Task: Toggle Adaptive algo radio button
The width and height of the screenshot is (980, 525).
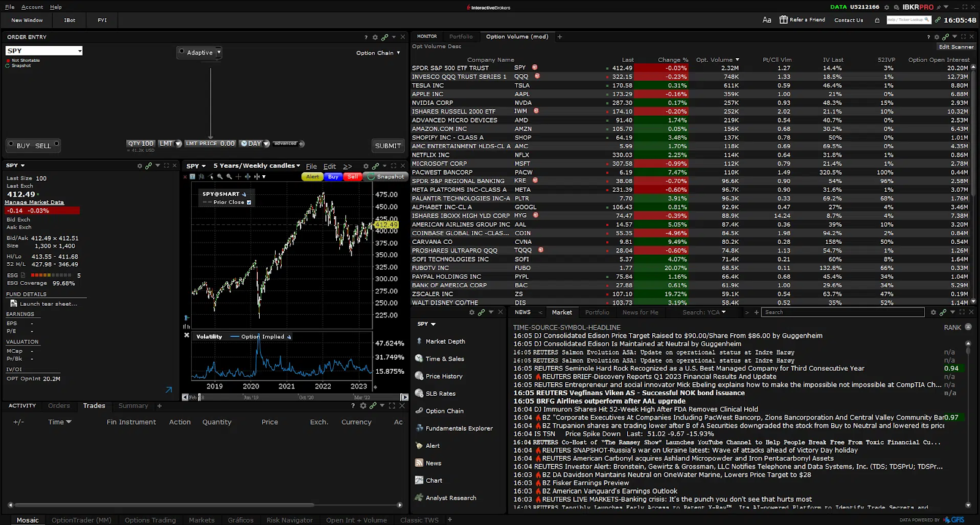Action: pyautogui.click(x=182, y=52)
